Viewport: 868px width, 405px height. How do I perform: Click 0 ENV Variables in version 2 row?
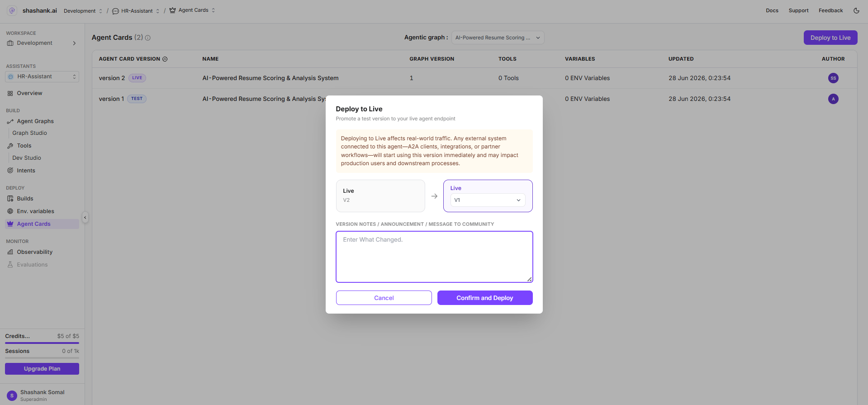pos(587,78)
